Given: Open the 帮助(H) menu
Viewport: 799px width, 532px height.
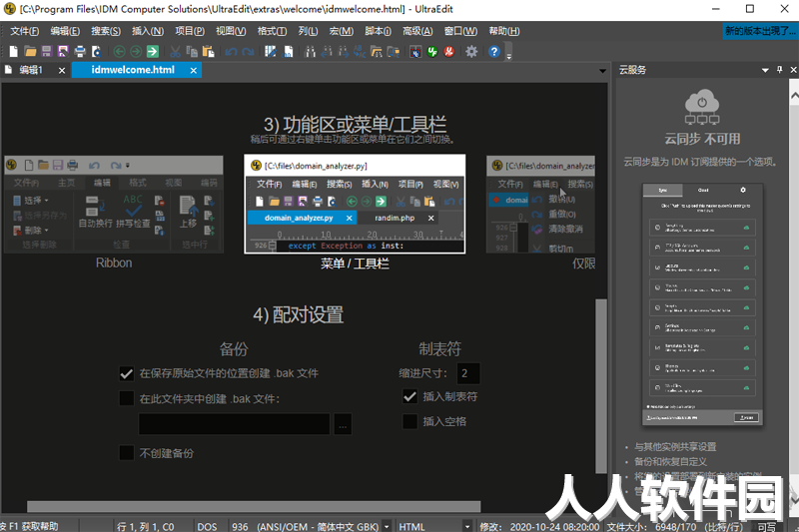Looking at the screenshot, I should [504, 31].
